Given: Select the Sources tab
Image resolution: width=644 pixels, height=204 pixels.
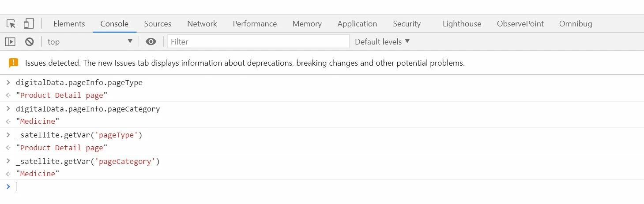Looking at the screenshot, I should 158,24.
